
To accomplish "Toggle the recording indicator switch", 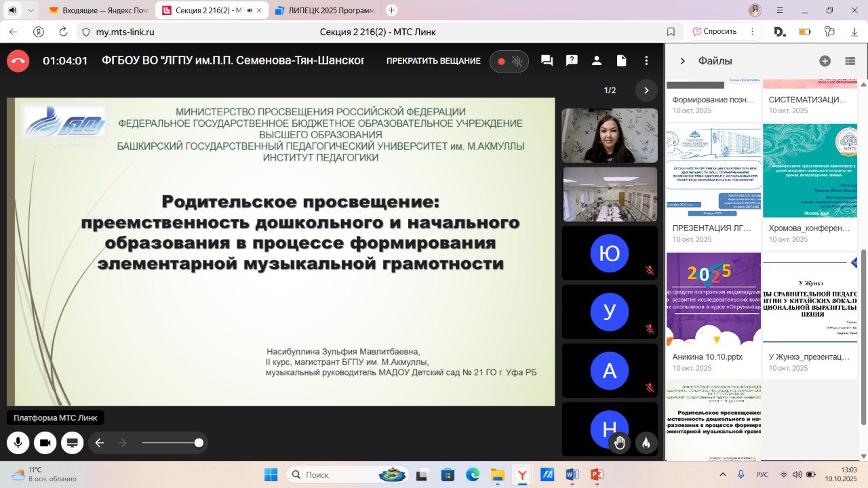I will coord(509,61).
